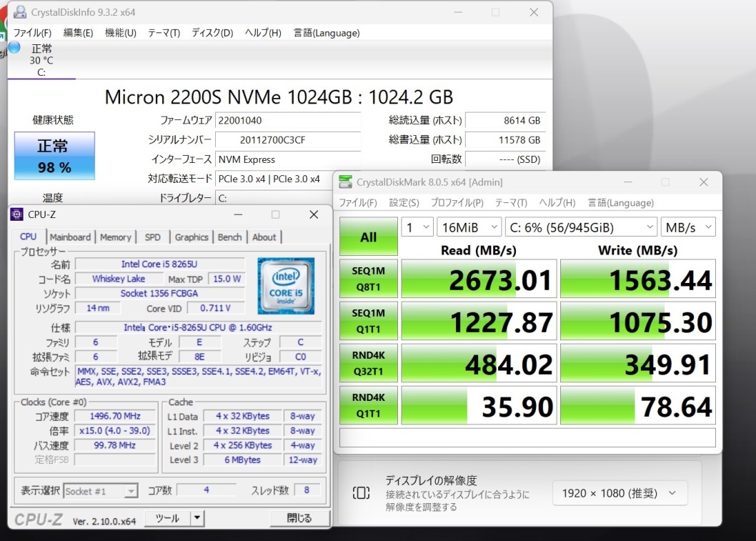Open the 言語(Language) menu in CrystalDiskMark
This screenshot has height=541, width=756.
(620, 202)
